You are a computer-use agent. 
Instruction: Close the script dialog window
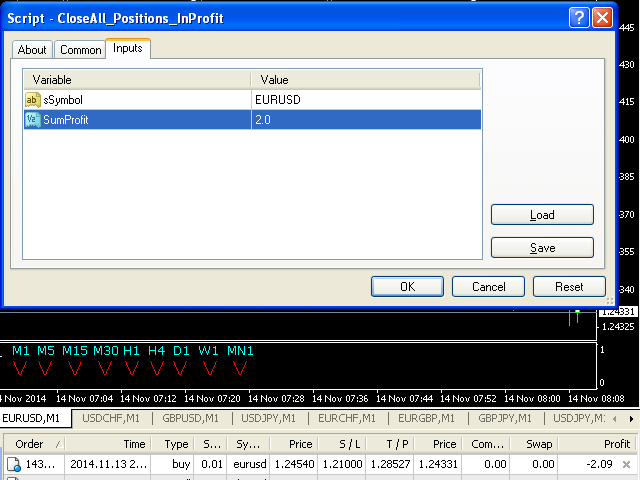click(602, 18)
